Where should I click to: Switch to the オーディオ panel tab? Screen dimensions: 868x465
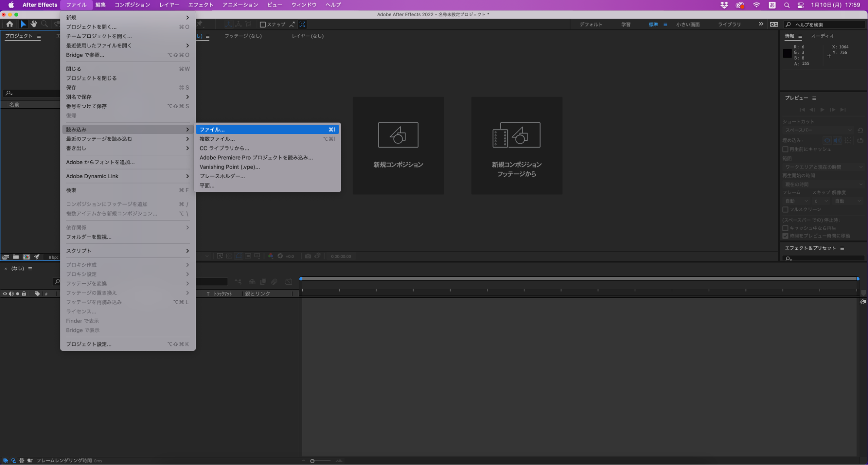pos(822,36)
